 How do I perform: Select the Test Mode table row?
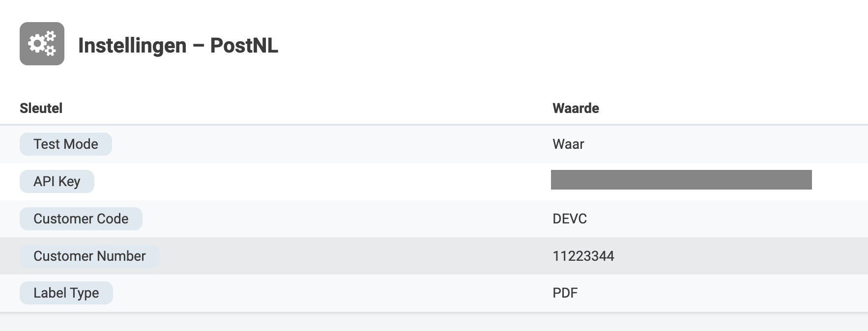coord(434,144)
